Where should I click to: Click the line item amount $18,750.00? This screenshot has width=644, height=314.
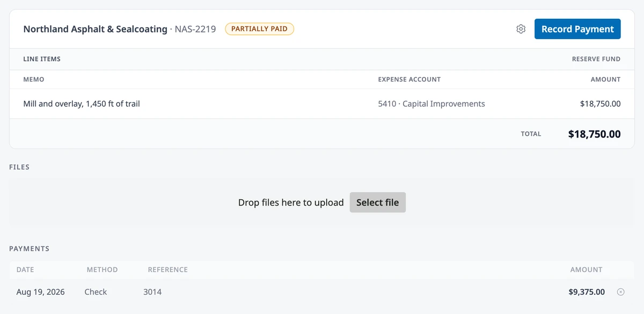[x=600, y=104]
